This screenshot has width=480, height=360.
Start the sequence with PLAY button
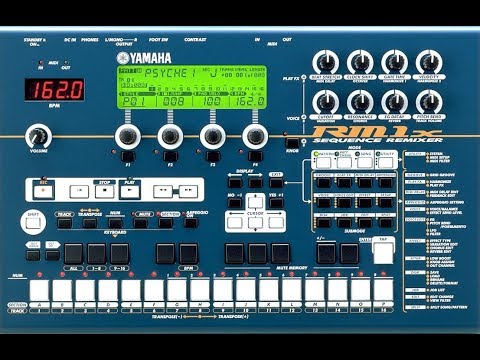click(x=130, y=192)
